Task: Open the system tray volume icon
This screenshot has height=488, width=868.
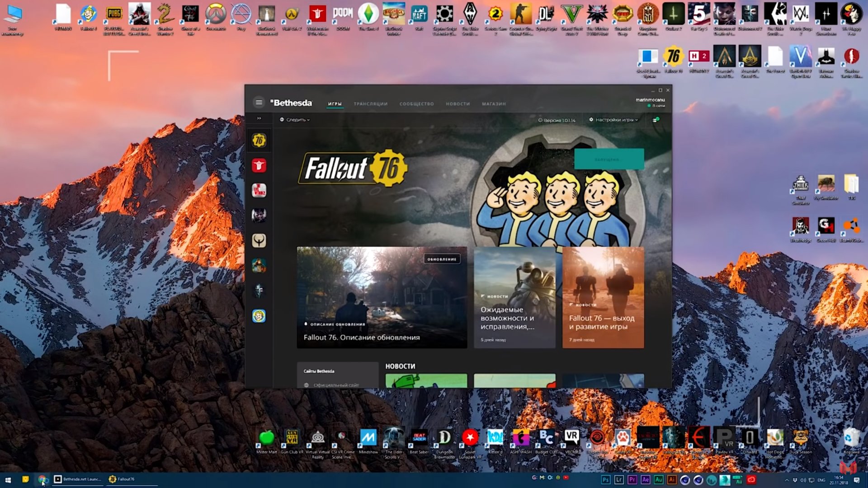Action: pyautogui.click(x=803, y=480)
